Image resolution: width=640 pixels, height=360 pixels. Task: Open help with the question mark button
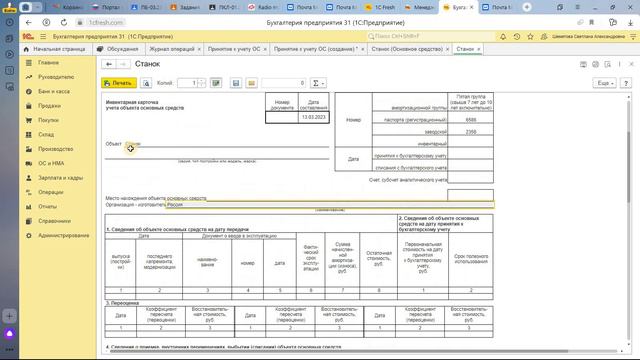[626, 83]
